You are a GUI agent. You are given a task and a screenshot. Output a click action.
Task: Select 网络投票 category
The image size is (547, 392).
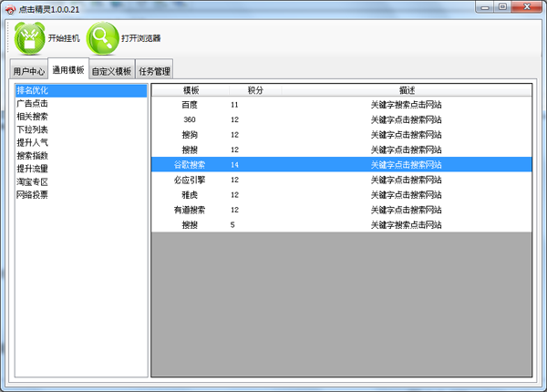click(81, 194)
